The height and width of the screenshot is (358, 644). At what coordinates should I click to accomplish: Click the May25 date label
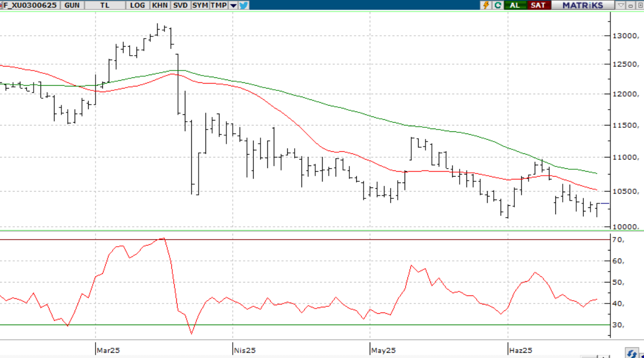point(383,350)
